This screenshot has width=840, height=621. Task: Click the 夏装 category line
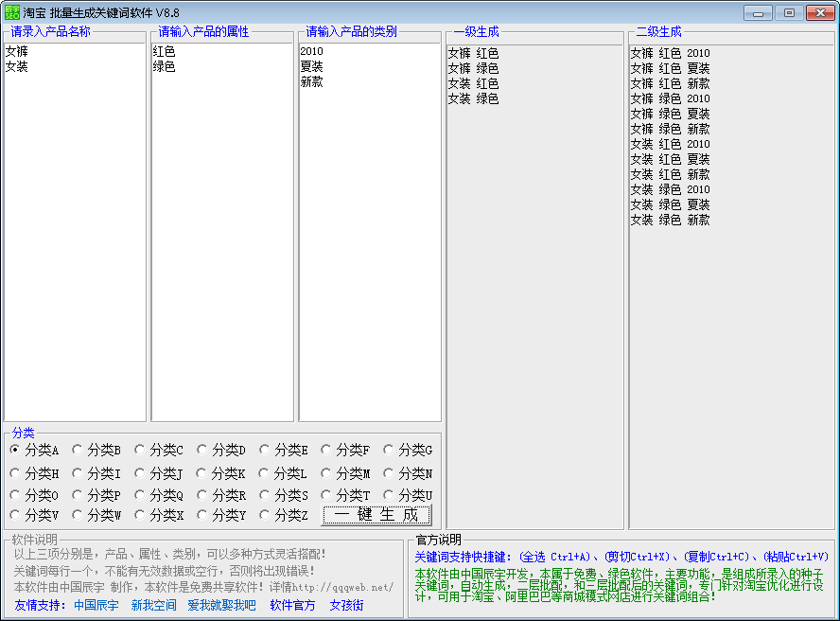click(x=312, y=66)
